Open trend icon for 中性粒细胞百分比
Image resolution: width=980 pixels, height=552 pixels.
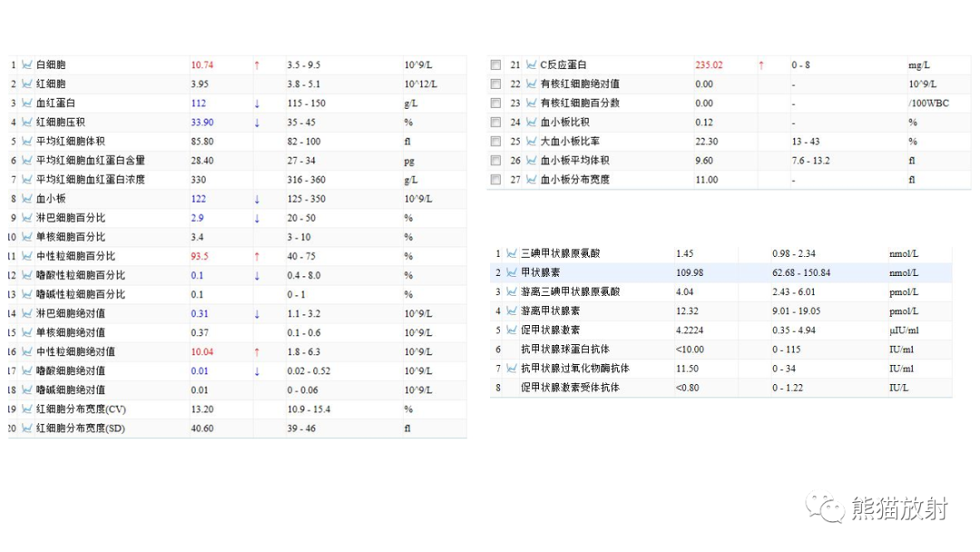(x=27, y=256)
